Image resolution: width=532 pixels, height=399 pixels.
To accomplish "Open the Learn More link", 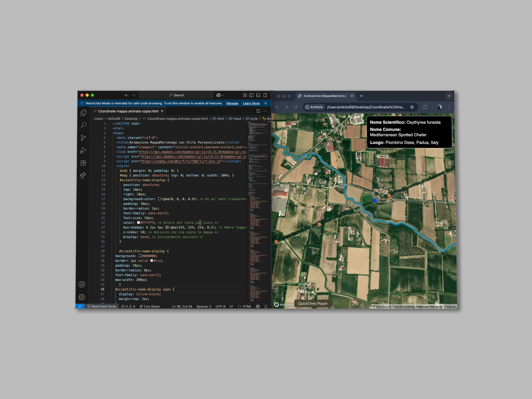I will point(251,103).
